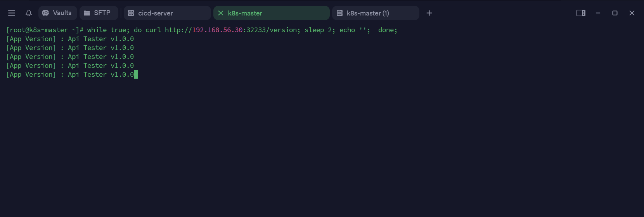This screenshot has width=644, height=217.
Task: Minimize the terminal window
Action: 598,13
